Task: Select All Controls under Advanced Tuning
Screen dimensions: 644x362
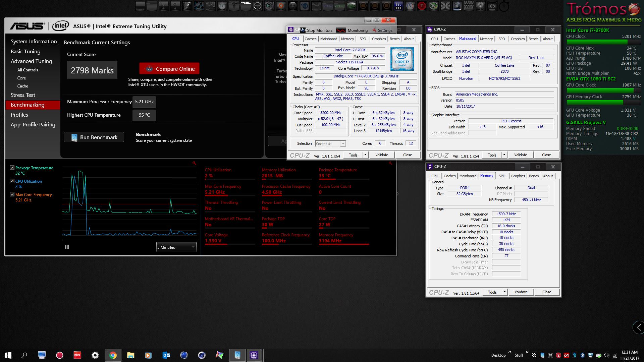Action: (x=28, y=70)
